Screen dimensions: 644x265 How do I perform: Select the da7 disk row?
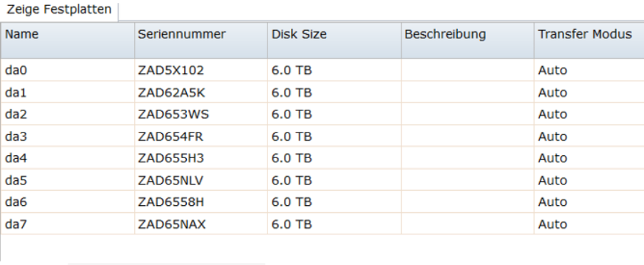coord(322,224)
